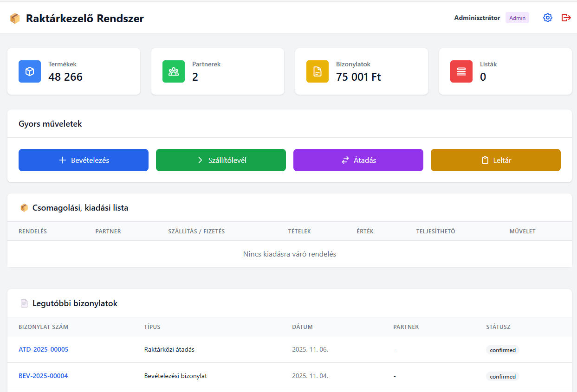
Task: Start an Átadás transfer
Action: [358, 160]
